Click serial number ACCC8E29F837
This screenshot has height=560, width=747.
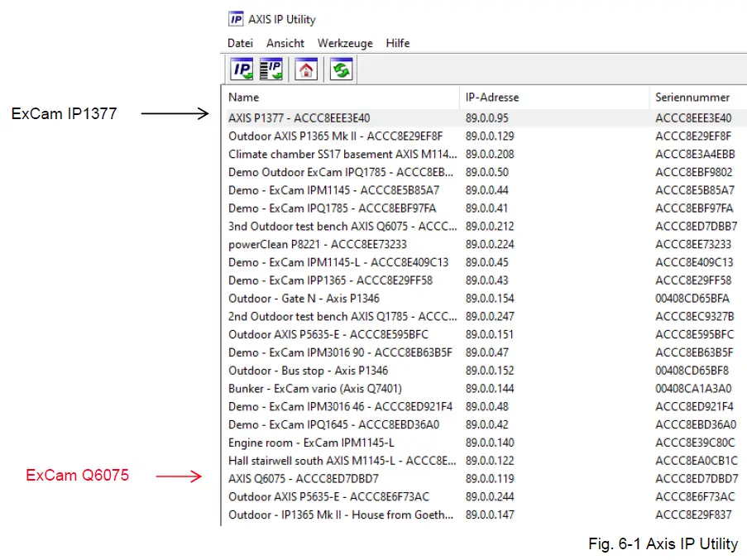(693, 515)
